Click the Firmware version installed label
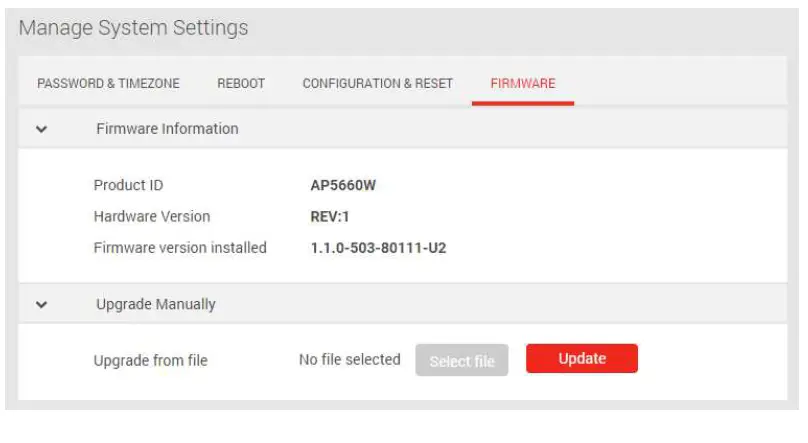Screen dimensions: 808x443 [180, 247]
